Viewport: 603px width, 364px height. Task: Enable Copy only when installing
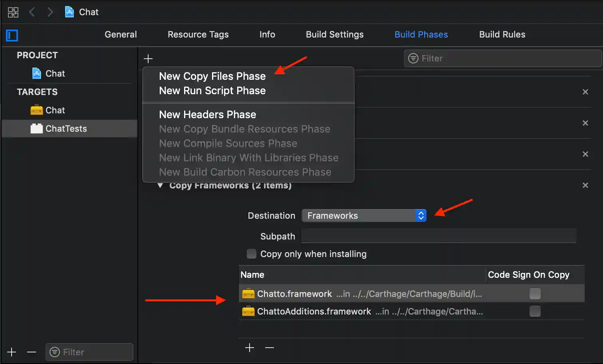(252, 254)
